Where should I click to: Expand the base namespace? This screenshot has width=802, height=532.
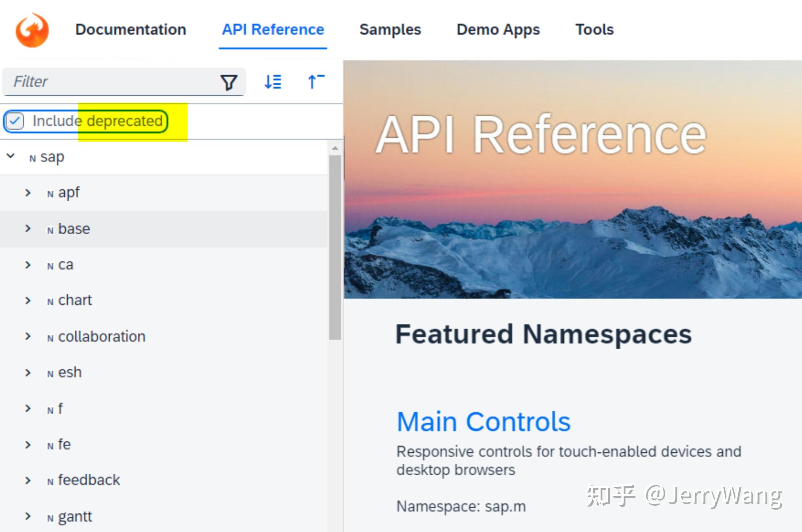(x=28, y=229)
